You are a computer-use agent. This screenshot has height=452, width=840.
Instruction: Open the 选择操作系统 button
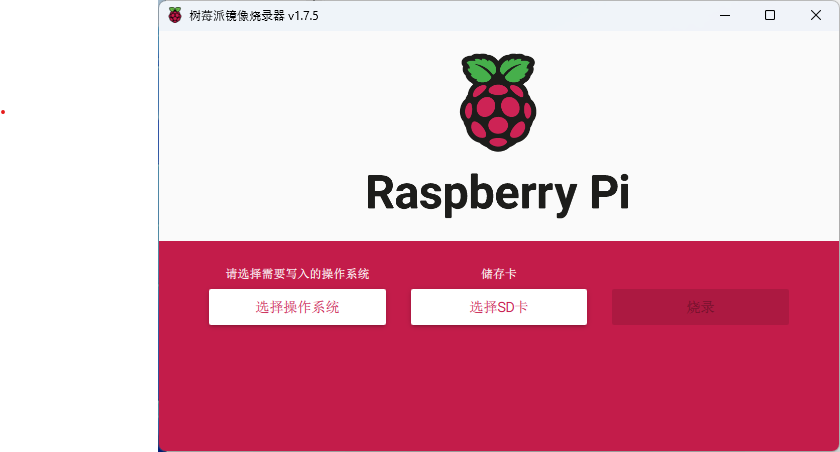pyautogui.click(x=297, y=307)
